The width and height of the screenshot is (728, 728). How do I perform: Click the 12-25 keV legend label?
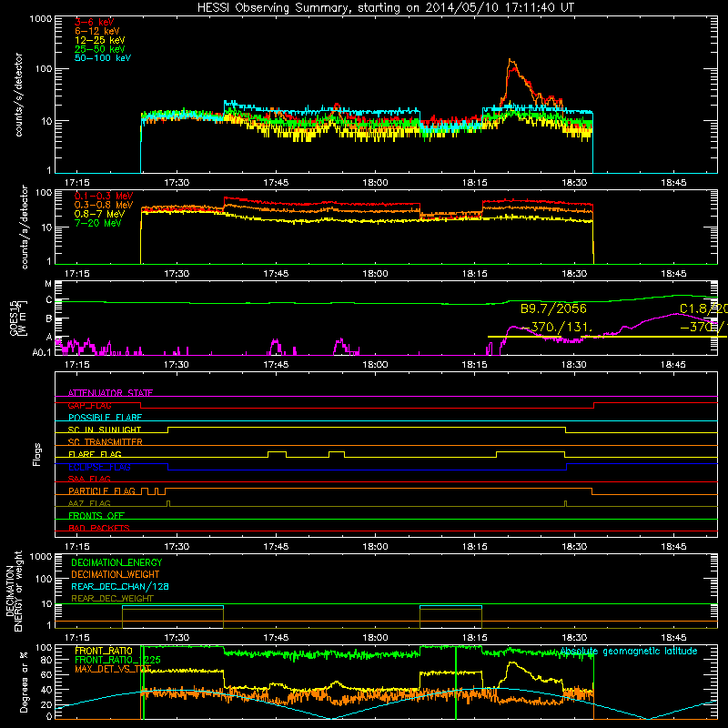coord(100,40)
